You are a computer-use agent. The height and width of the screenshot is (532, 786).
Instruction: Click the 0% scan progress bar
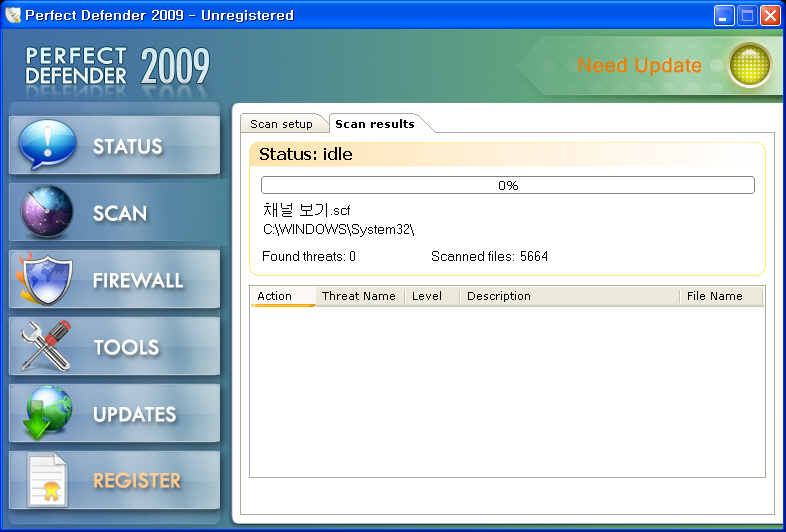coord(508,185)
